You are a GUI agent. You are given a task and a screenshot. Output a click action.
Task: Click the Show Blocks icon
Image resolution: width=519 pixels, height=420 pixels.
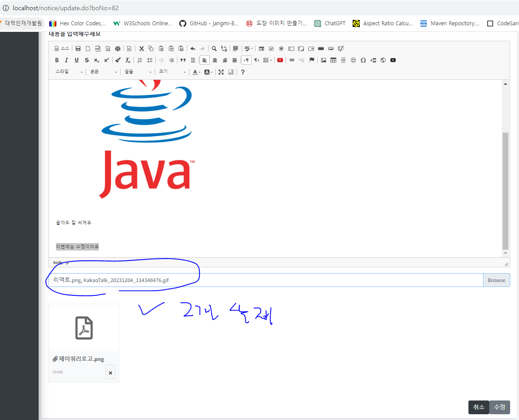[x=231, y=72]
